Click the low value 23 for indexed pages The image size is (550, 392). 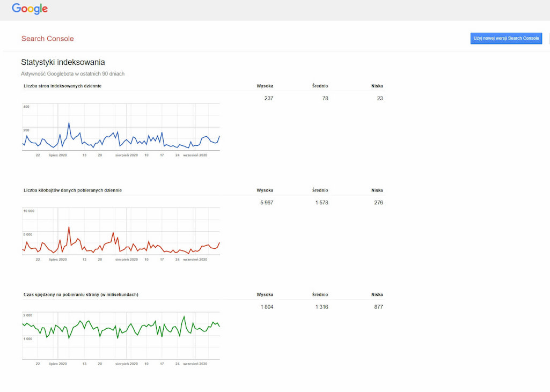coord(379,98)
